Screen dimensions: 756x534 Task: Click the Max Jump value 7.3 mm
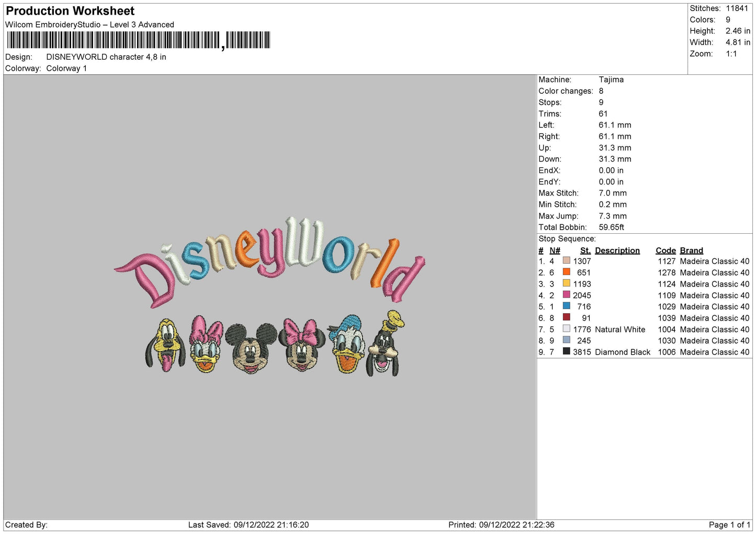[613, 216]
